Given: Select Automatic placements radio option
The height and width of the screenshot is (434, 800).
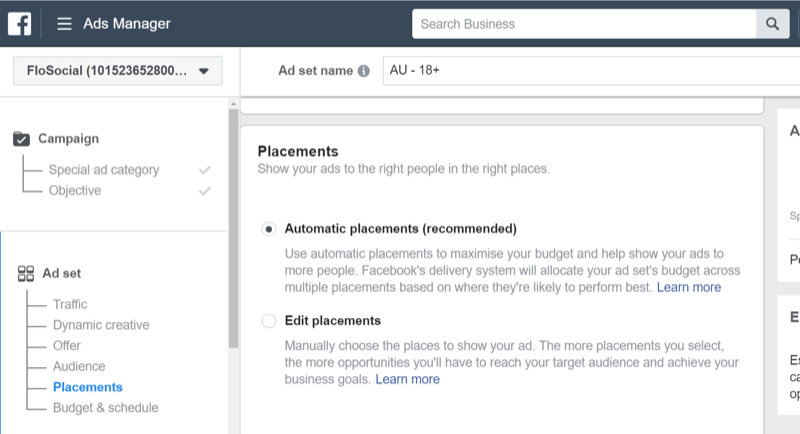Looking at the screenshot, I should [268, 228].
